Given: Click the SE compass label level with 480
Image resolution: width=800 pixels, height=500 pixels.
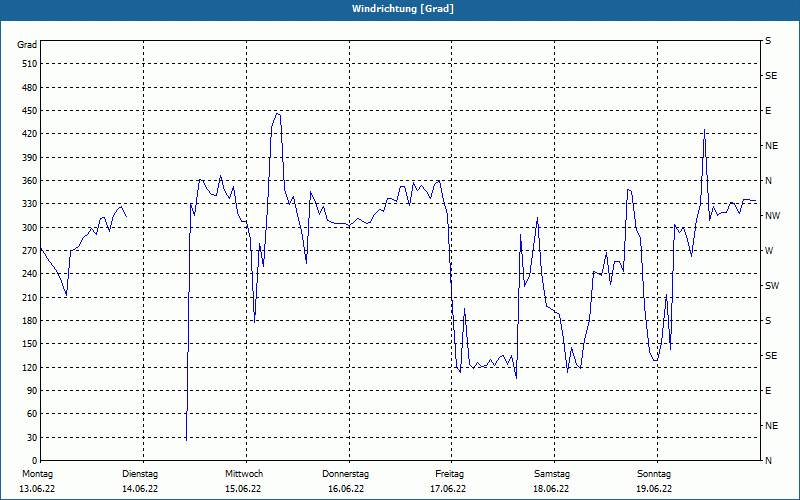Looking at the screenshot, I should (x=771, y=76).
